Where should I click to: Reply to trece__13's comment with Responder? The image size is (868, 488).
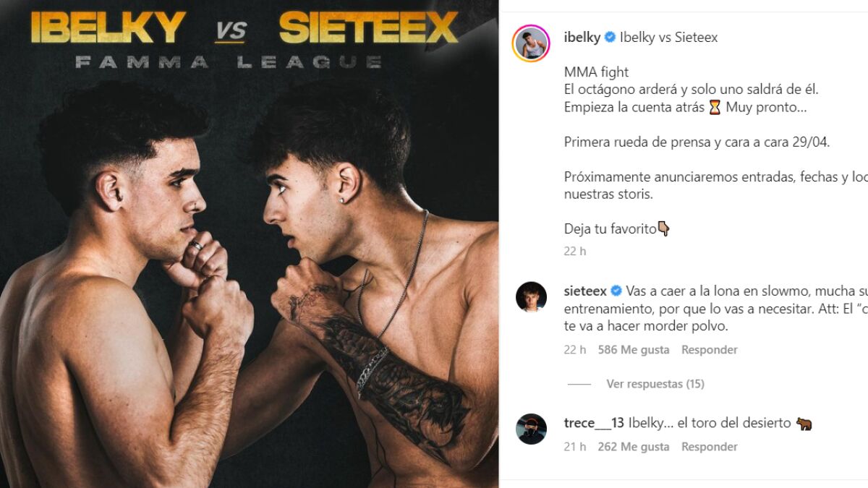coord(710,447)
